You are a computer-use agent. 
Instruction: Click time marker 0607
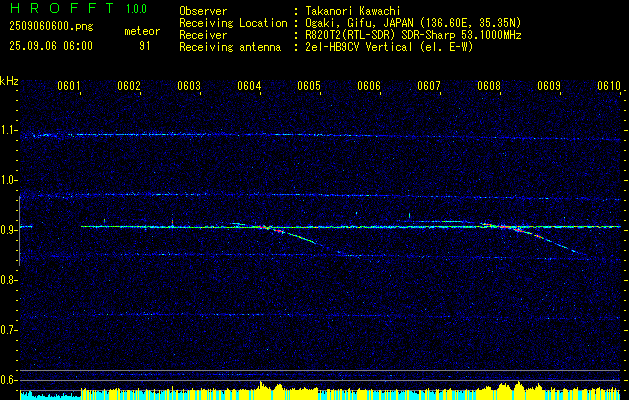(x=429, y=86)
